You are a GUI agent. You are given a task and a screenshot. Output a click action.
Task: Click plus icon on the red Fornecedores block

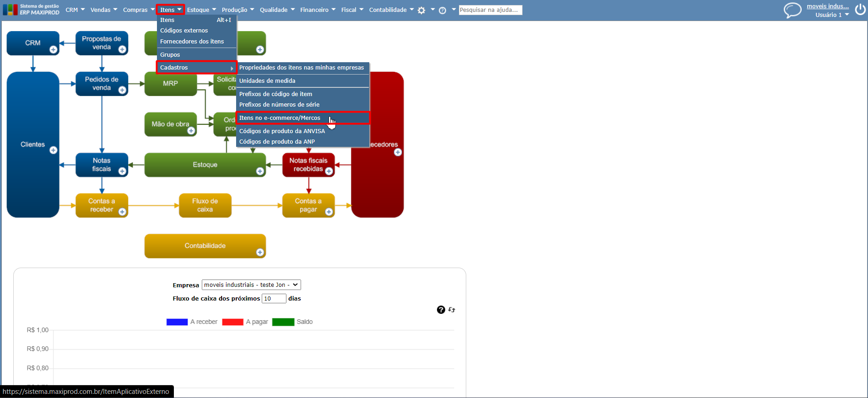click(x=398, y=152)
